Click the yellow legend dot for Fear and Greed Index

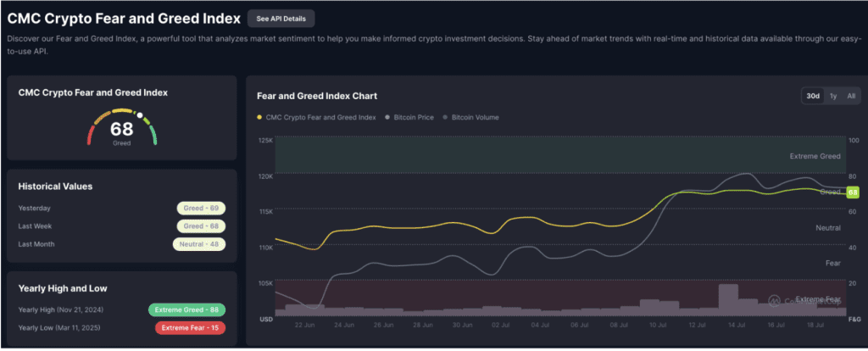coord(259,117)
